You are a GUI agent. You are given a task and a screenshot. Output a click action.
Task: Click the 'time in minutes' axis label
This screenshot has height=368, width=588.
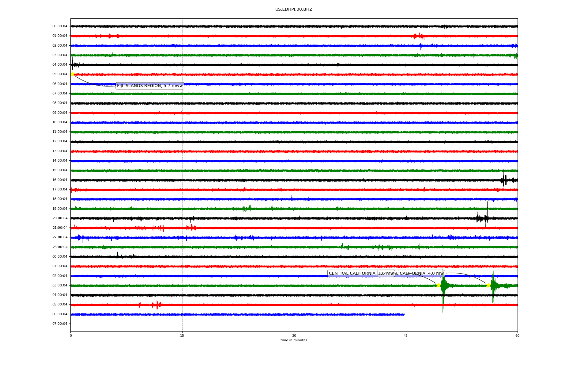pyautogui.click(x=294, y=340)
